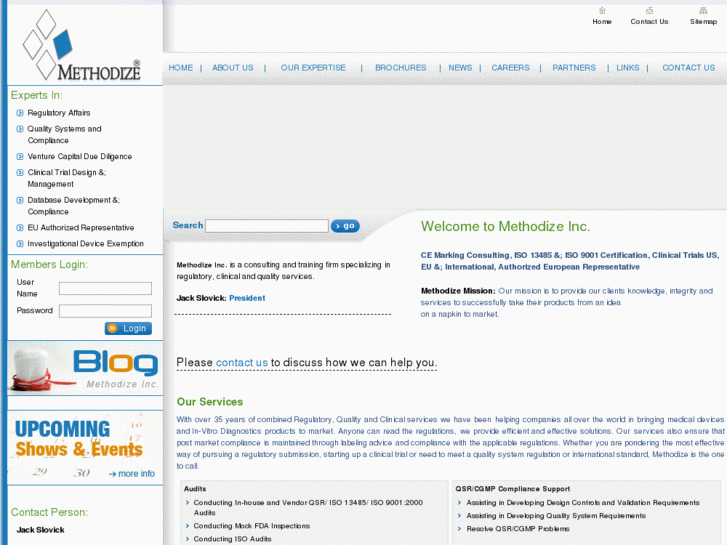Open the HOME navigation item
Screen dimensions: 727x545
point(180,68)
